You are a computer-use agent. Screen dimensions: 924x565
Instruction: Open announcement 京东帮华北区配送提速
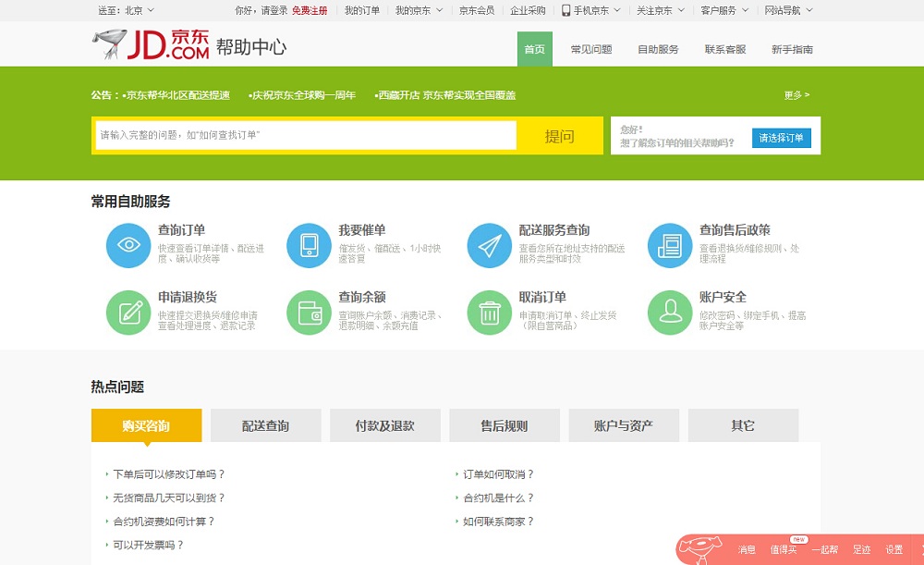(x=177, y=95)
